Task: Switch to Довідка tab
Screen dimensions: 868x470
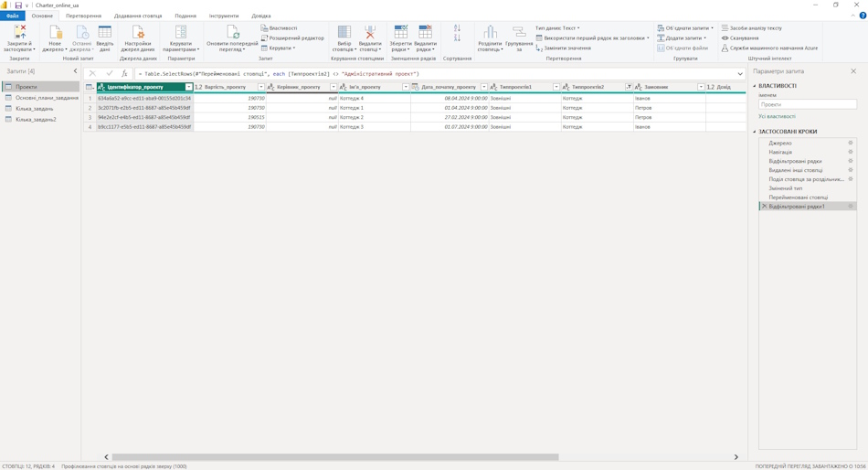Action: (x=261, y=16)
